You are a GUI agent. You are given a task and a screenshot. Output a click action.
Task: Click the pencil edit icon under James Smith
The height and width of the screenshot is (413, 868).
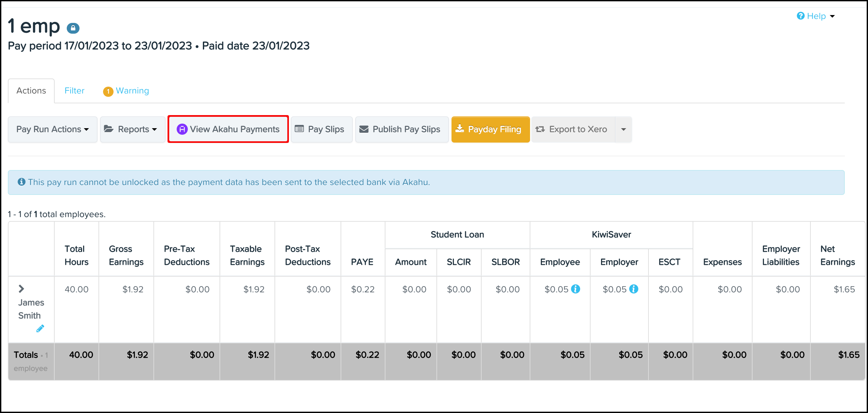pos(40,328)
